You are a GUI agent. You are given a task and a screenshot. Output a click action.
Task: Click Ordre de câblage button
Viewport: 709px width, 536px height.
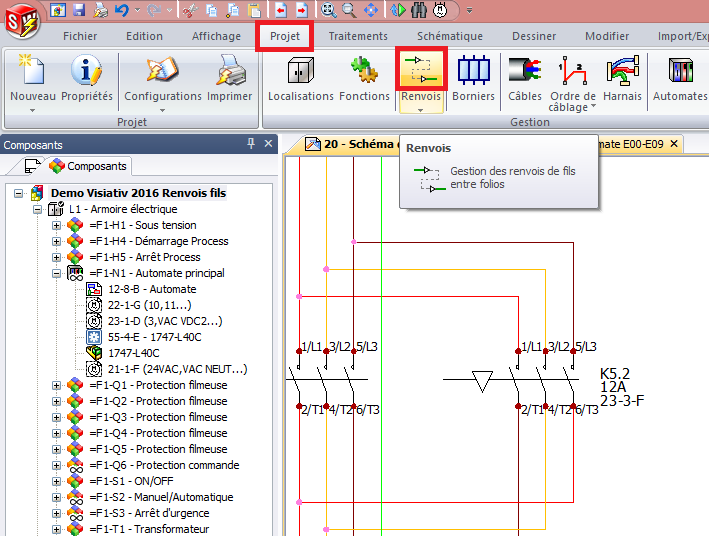[x=572, y=82]
